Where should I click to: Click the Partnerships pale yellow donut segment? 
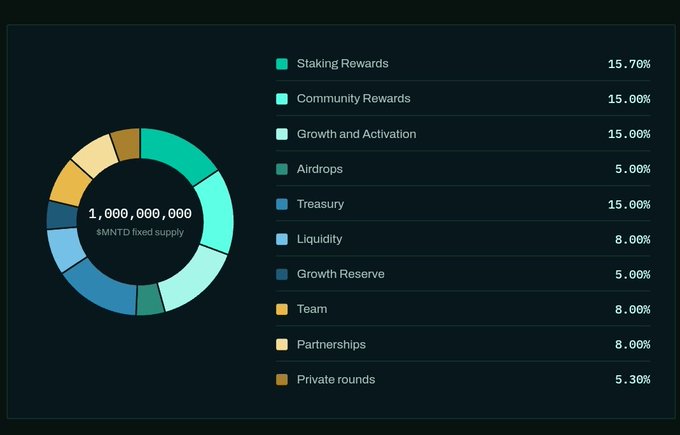click(x=95, y=155)
